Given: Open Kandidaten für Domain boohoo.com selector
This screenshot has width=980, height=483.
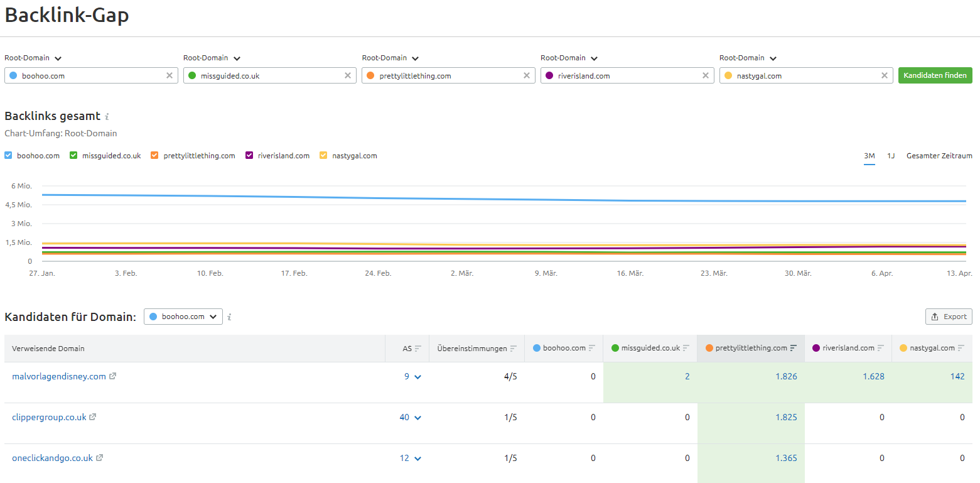Looking at the screenshot, I should [x=183, y=317].
